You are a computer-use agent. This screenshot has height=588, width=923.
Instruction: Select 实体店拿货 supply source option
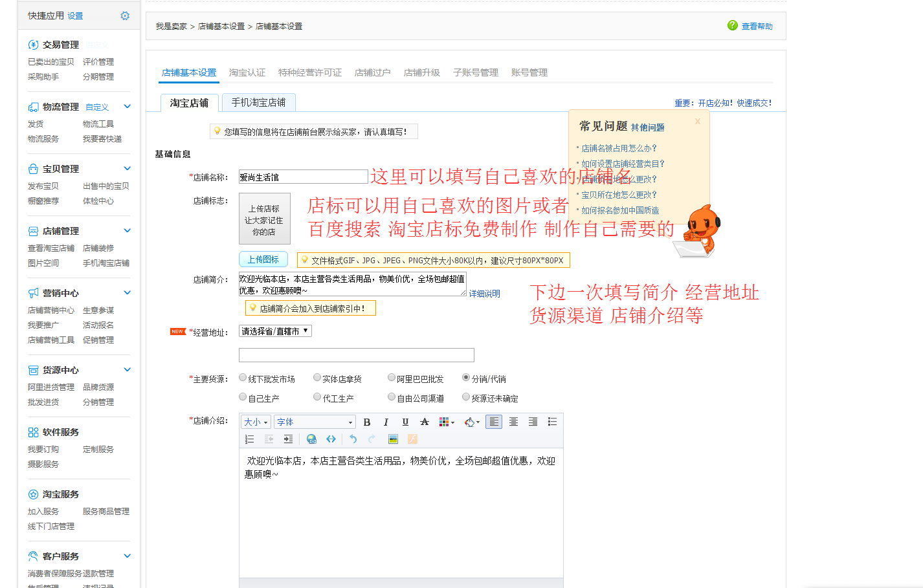tap(317, 378)
